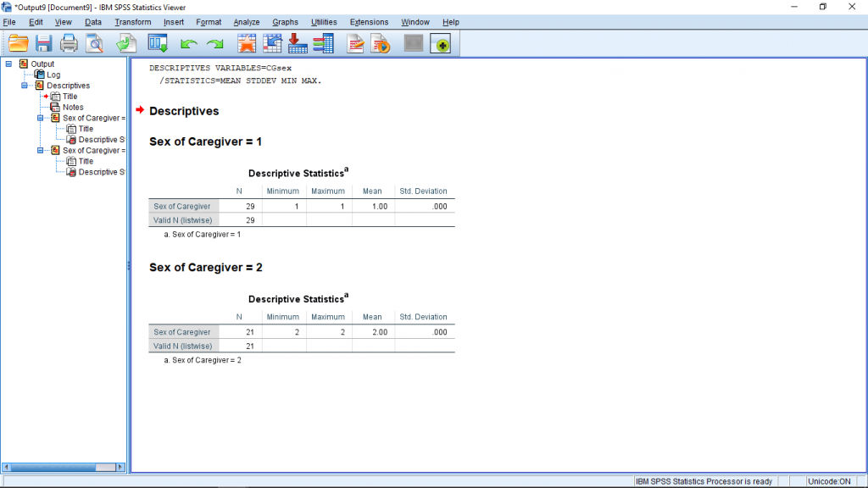
Task: Open a saved output document
Action: [17, 43]
